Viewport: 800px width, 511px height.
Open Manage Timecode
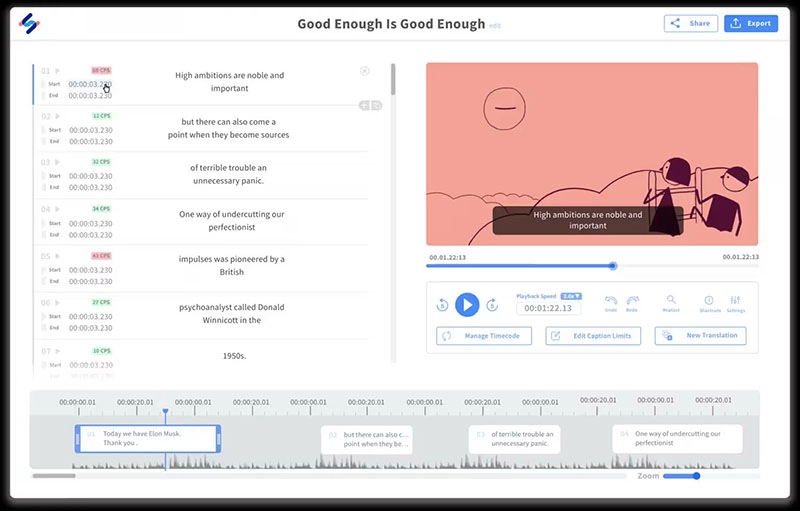tap(483, 336)
